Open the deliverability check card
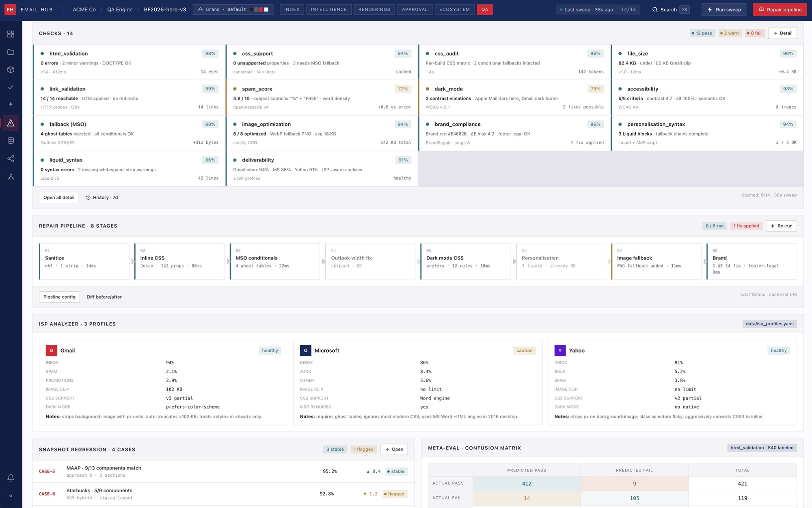Viewport: 812px width, 508px height. pyautogui.click(x=322, y=169)
